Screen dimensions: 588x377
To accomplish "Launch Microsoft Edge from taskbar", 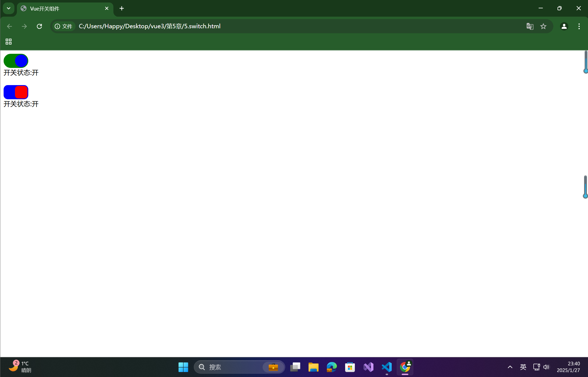I will 332,367.
